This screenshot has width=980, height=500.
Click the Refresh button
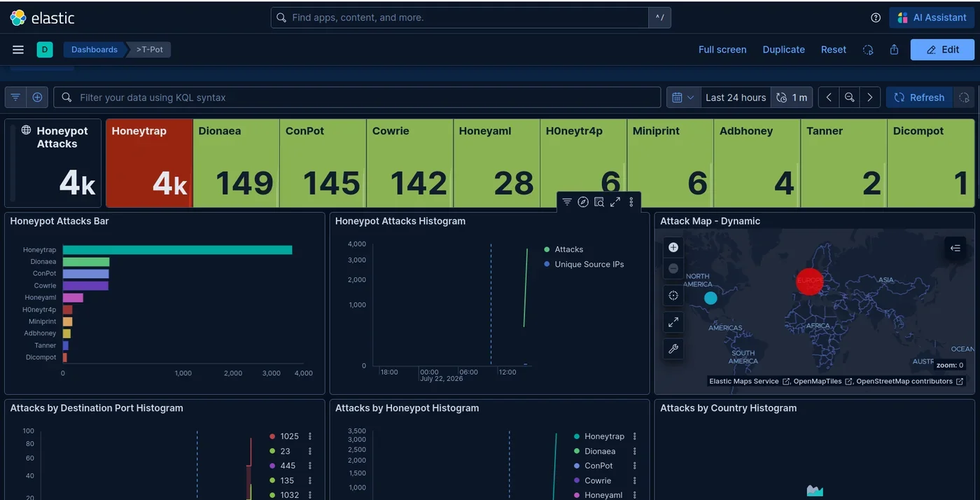coord(919,97)
